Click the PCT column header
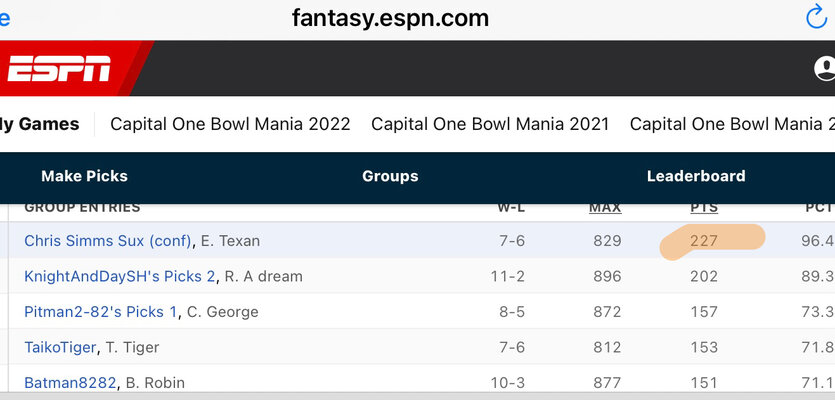Screen dimensions: 835x400 (819, 208)
